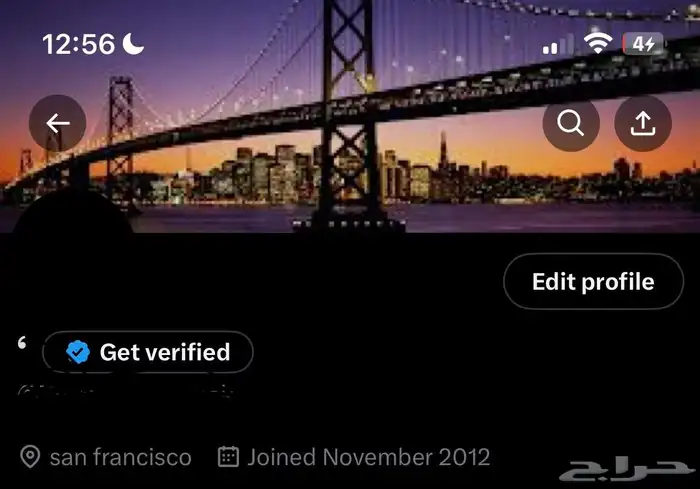Click the blue verified checkmark badge

click(x=78, y=352)
